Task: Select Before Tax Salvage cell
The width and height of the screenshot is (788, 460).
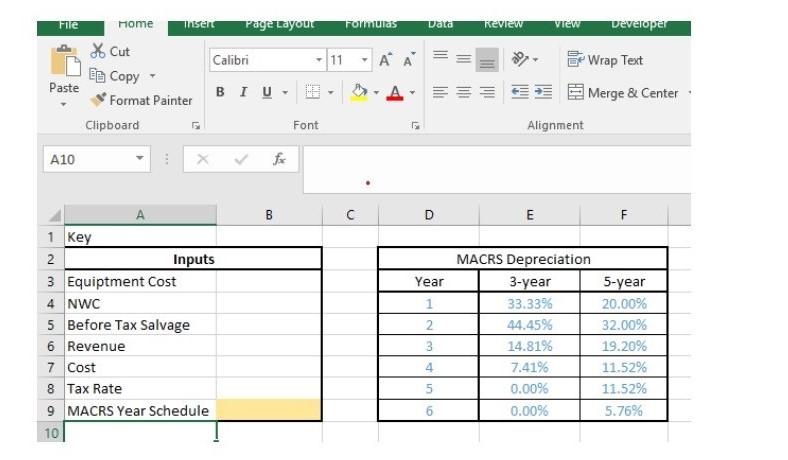Action: tap(140, 325)
